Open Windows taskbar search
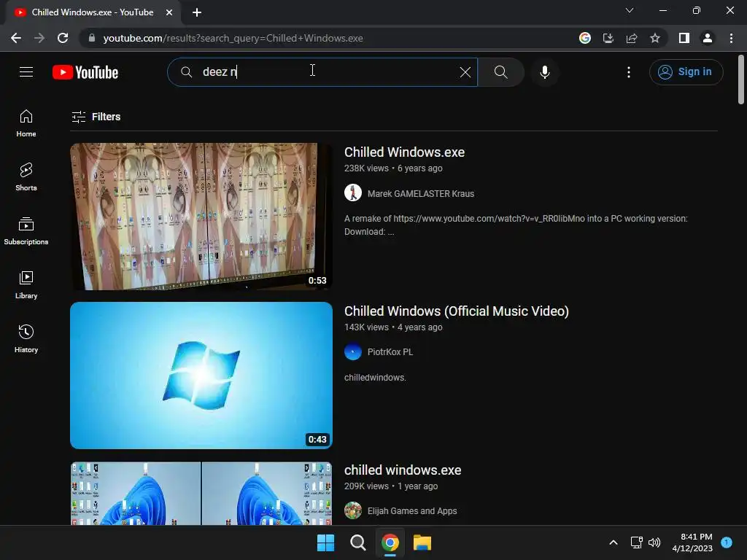Image resolution: width=747 pixels, height=560 pixels. [x=357, y=542]
